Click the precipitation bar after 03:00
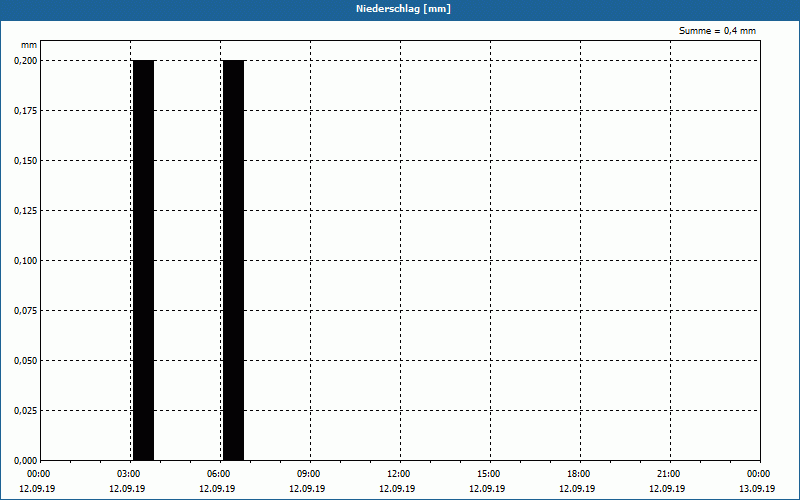 (143, 260)
